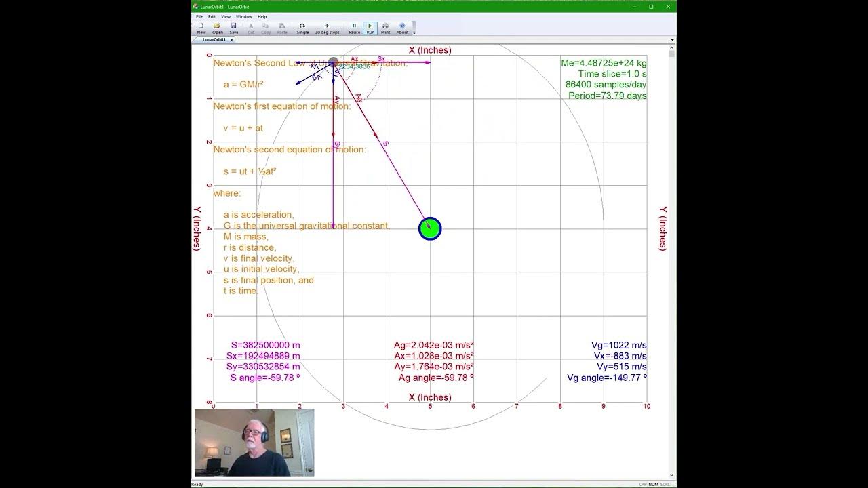The height and width of the screenshot is (488, 868).
Task: Open the About dialog icon
Action: pos(402,28)
